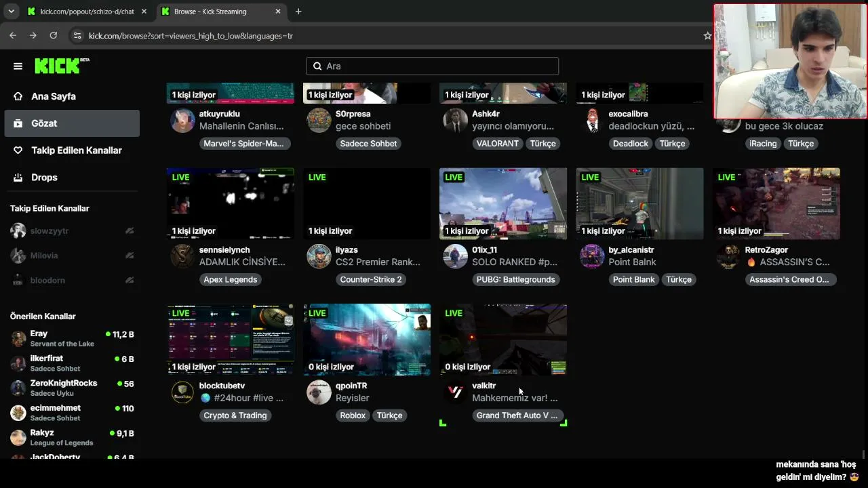View site information icon in address bar
The height and width of the screenshot is (488, 868).
77,35
